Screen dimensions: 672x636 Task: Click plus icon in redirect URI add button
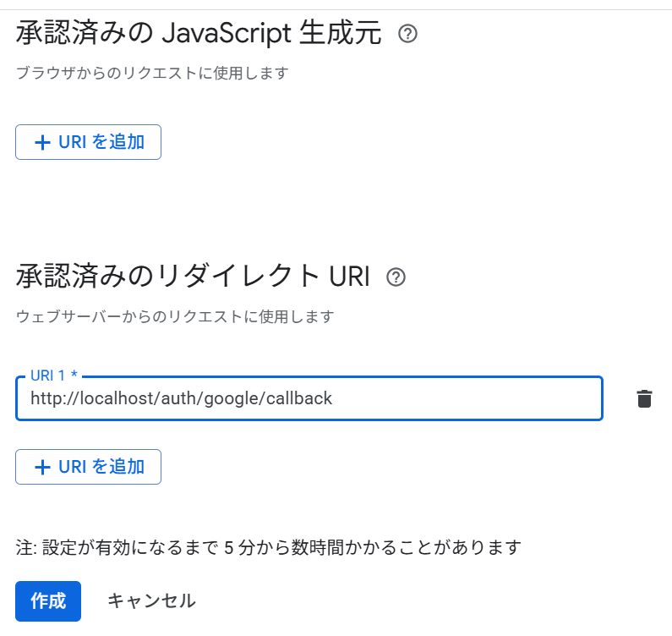pyautogui.click(x=42, y=467)
